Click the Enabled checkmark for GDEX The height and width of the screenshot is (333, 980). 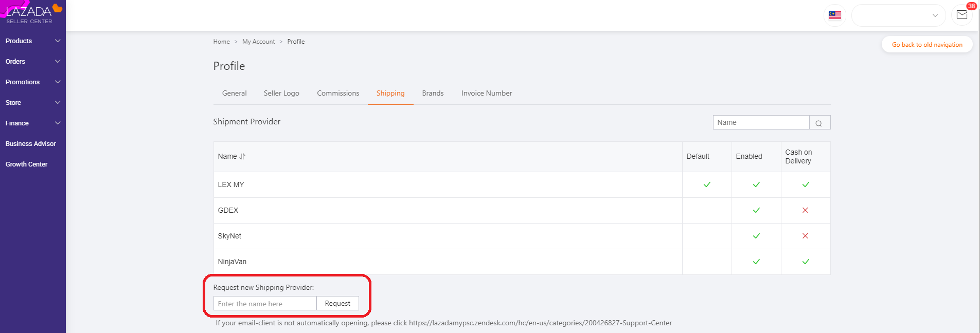(756, 210)
